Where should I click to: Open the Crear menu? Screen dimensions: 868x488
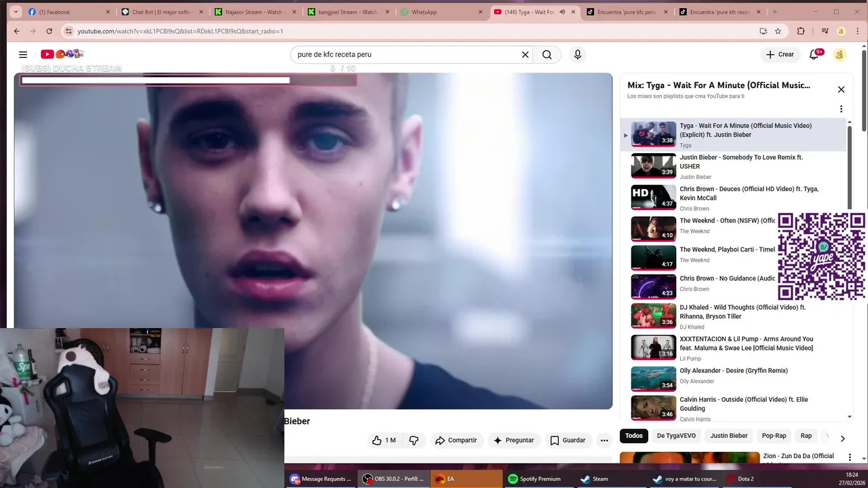tap(780, 55)
